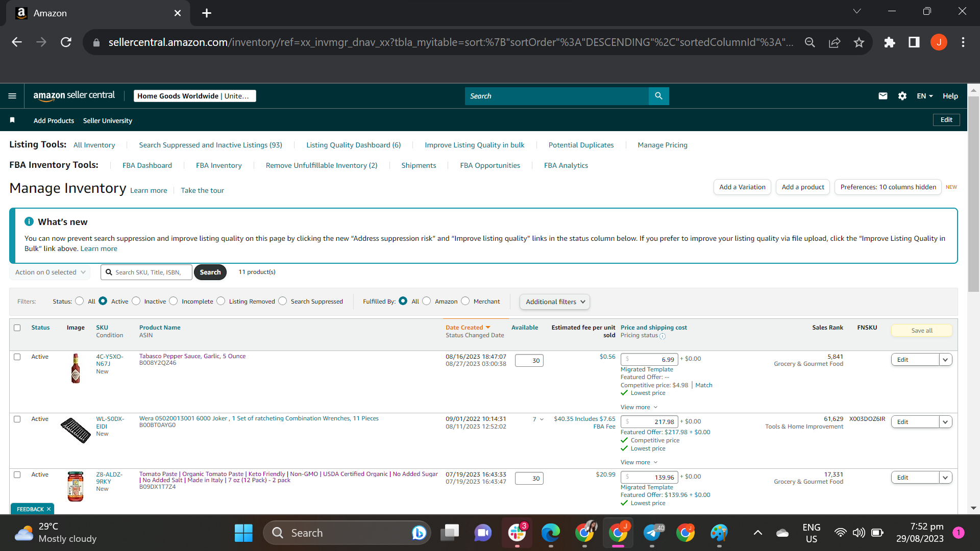Open the Manage Pricing tool
The image size is (980, 551).
point(663,145)
